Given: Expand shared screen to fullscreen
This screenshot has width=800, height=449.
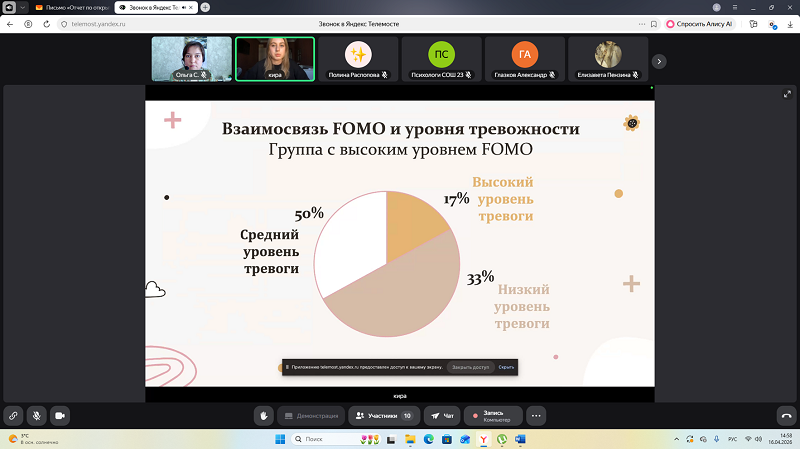Looking at the screenshot, I should point(787,94).
